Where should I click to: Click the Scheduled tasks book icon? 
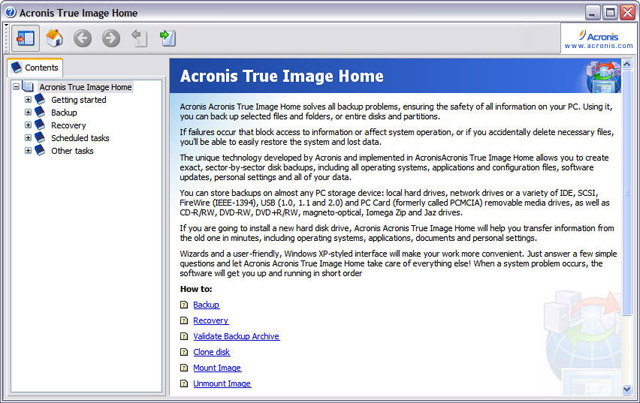(x=40, y=137)
